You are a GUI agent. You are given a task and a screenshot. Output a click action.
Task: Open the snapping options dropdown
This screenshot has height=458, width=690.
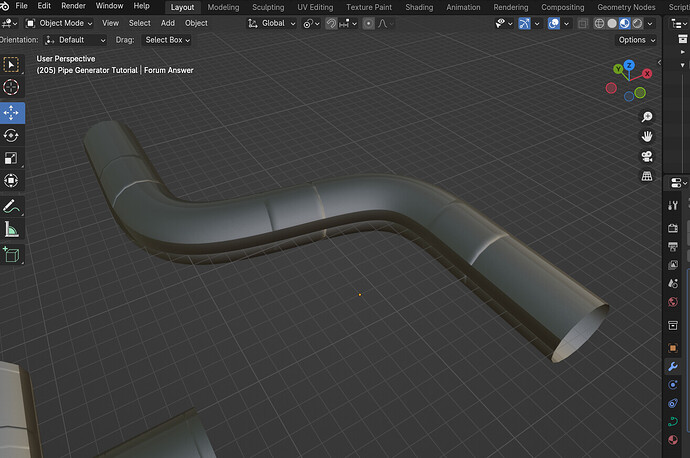point(348,23)
